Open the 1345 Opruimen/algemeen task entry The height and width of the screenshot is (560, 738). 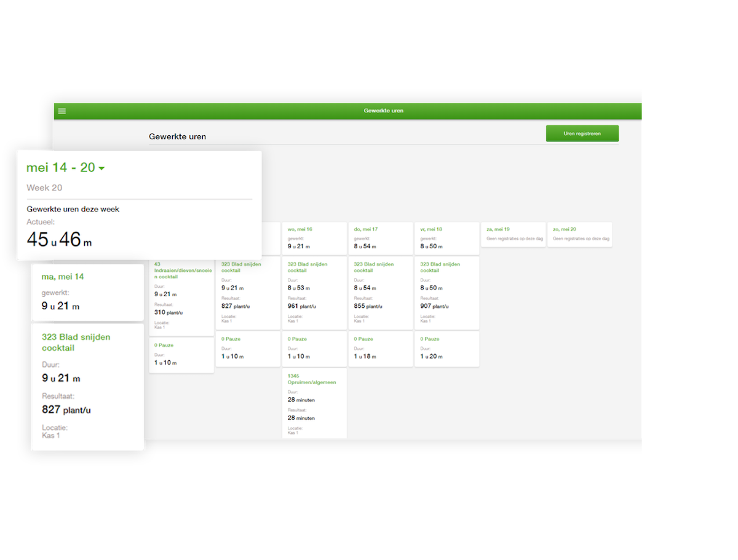[x=314, y=404]
